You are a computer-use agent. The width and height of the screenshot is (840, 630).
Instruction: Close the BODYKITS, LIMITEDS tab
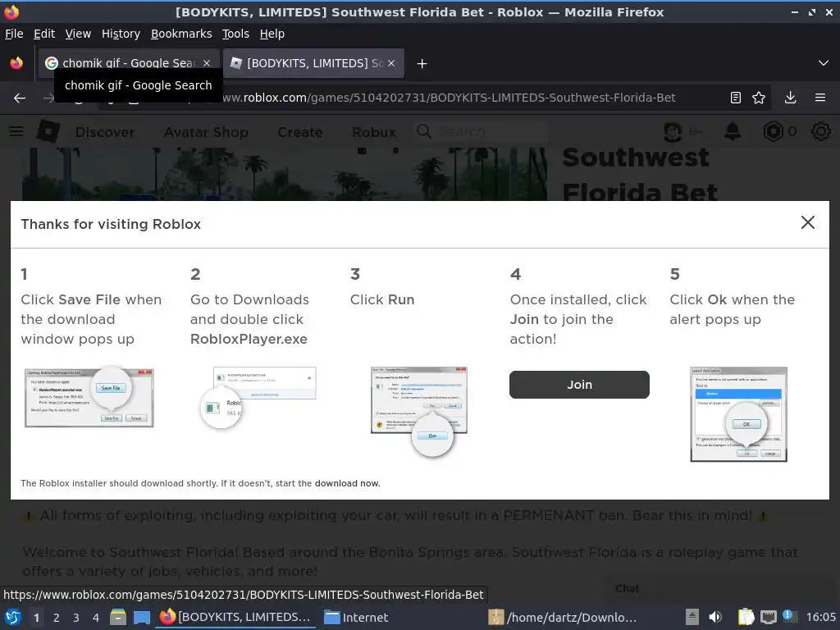click(x=391, y=63)
